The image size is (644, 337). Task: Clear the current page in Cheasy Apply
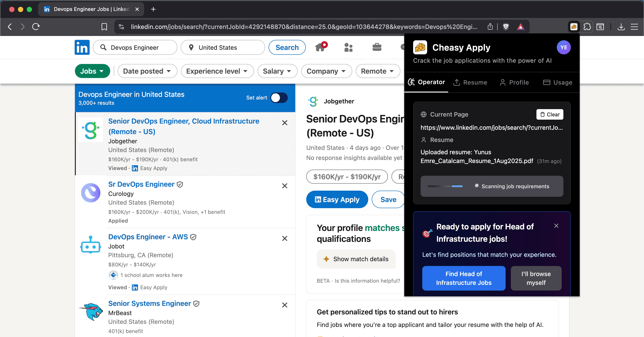click(x=550, y=114)
